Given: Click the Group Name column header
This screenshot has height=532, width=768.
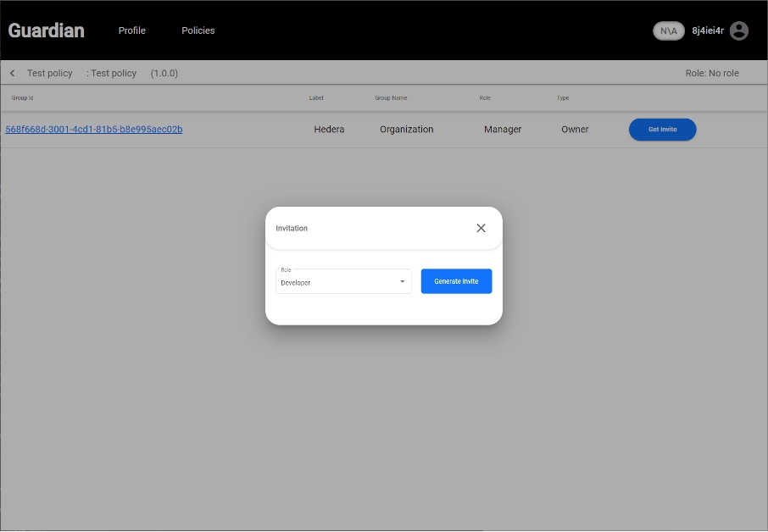Looking at the screenshot, I should [391, 98].
